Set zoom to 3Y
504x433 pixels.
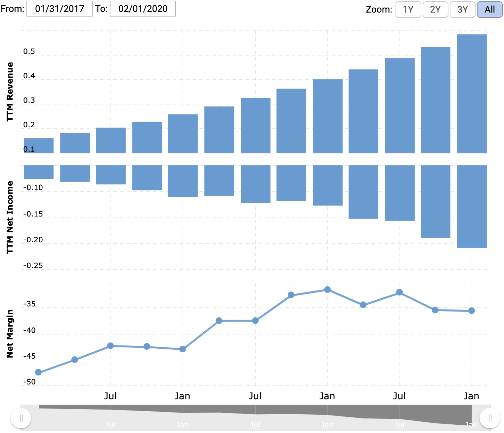click(462, 9)
